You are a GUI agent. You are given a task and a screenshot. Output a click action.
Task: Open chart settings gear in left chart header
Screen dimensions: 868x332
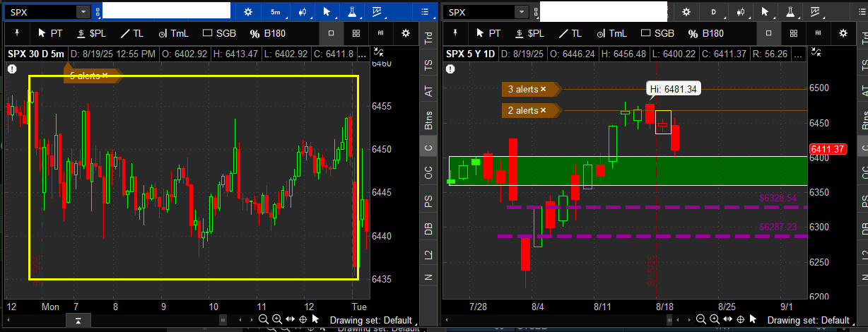(247, 12)
